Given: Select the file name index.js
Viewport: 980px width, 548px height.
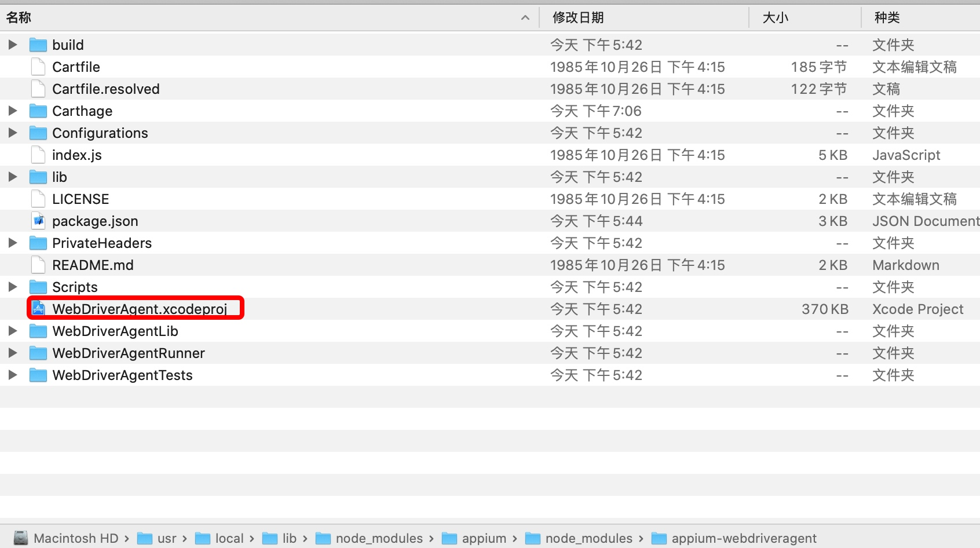Looking at the screenshot, I should click(x=77, y=155).
